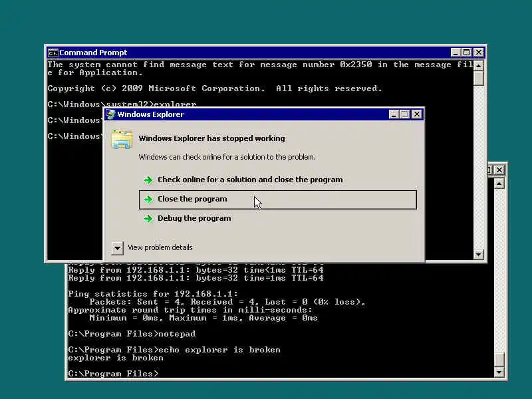Click green arrow next to Check online option
This screenshot has width=532, height=399.
(148, 180)
